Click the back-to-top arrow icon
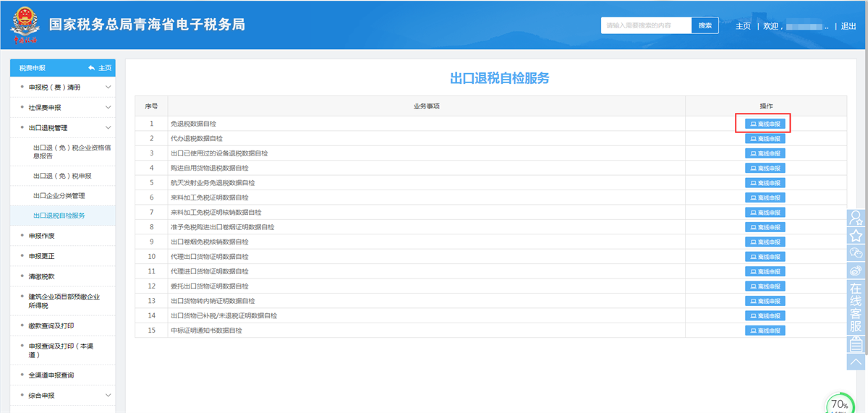Screen dimensions: 868x413 [856, 361]
